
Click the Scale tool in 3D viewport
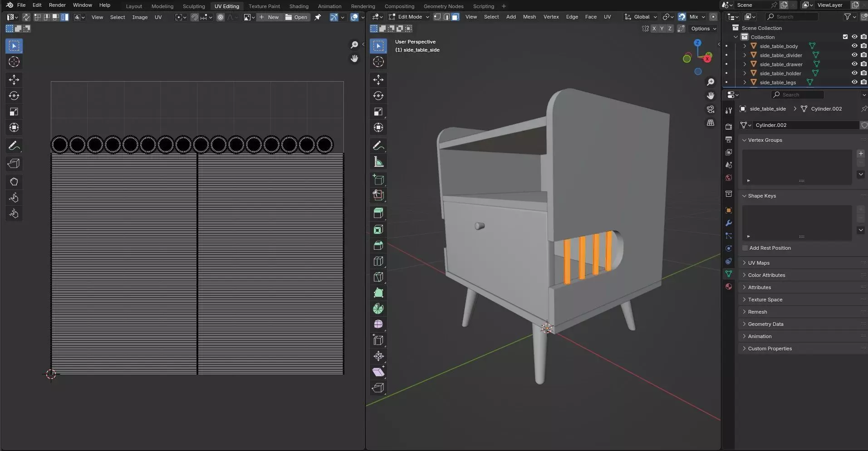pyautogui.click(x=378, y=112)
